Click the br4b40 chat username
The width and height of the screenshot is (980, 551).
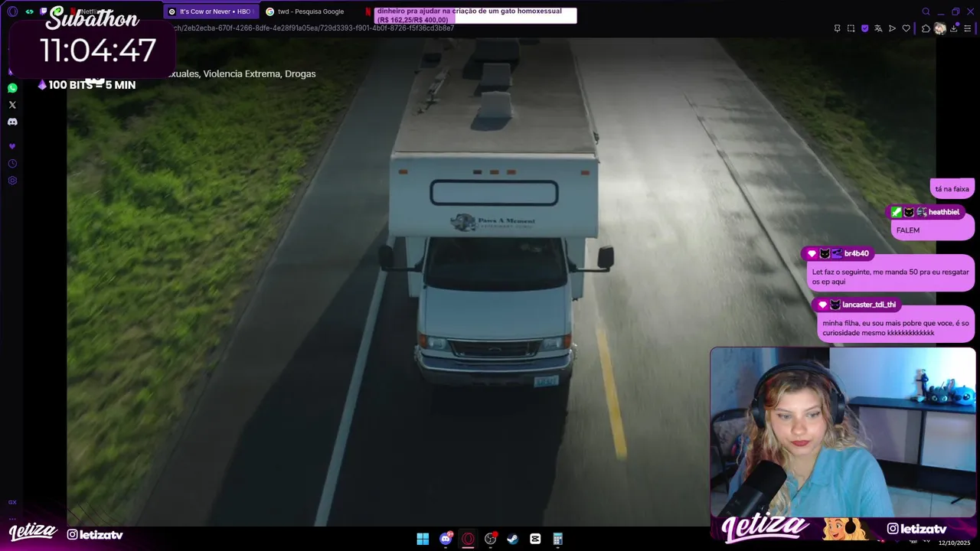click(x=857, y=253)
